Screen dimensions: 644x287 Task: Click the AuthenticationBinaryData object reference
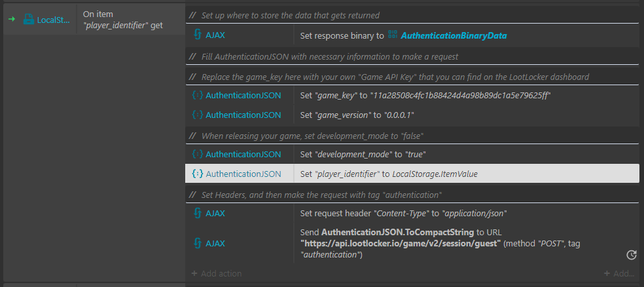(454, 36)
